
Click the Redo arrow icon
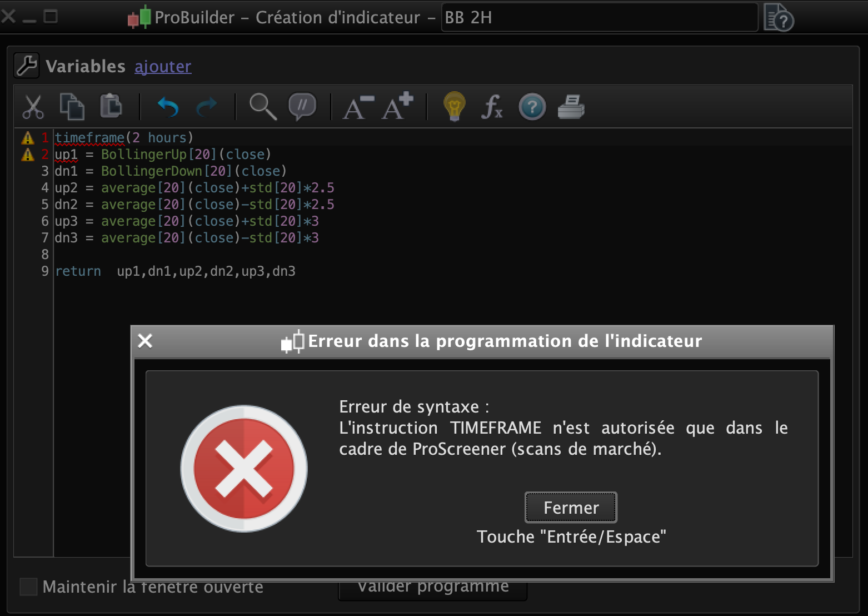click(x=207, y=107)
